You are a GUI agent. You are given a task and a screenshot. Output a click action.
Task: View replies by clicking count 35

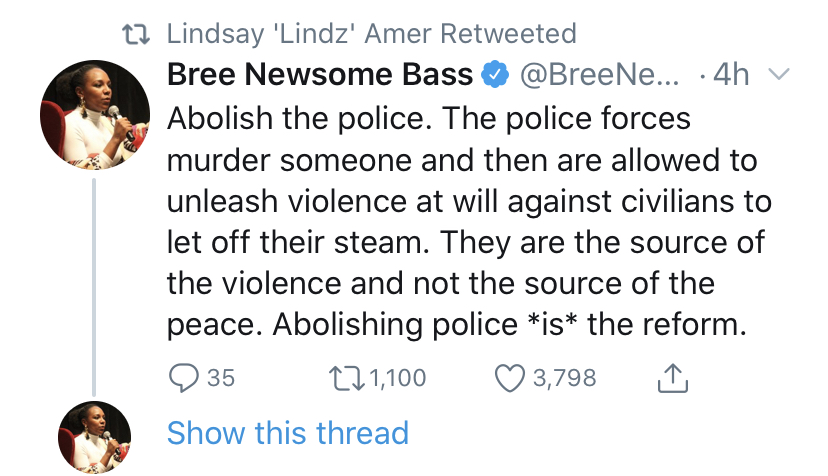pyautogui.click(x=221, y=378)
